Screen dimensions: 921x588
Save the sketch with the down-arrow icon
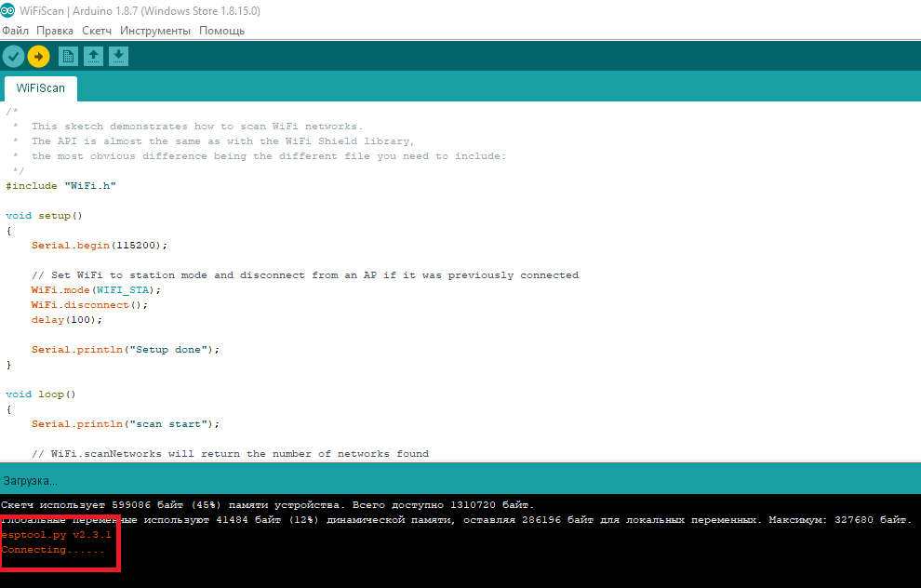click(x=119, y=57)
